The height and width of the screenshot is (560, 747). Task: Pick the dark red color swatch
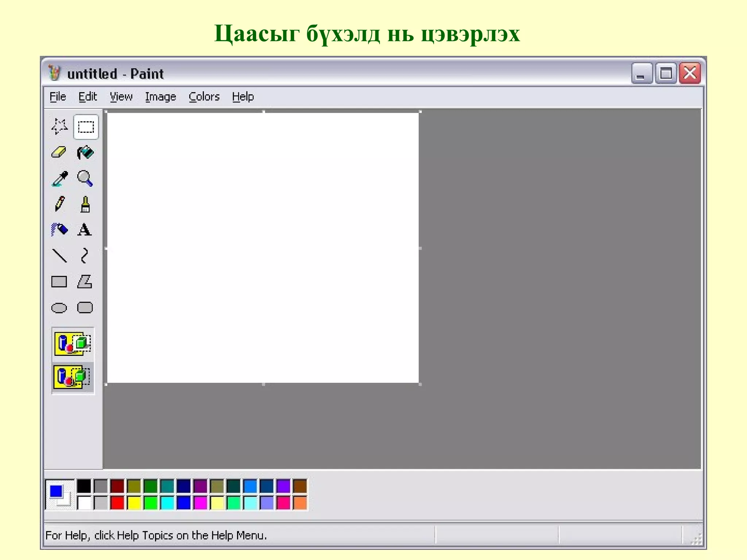coord(117,486)
